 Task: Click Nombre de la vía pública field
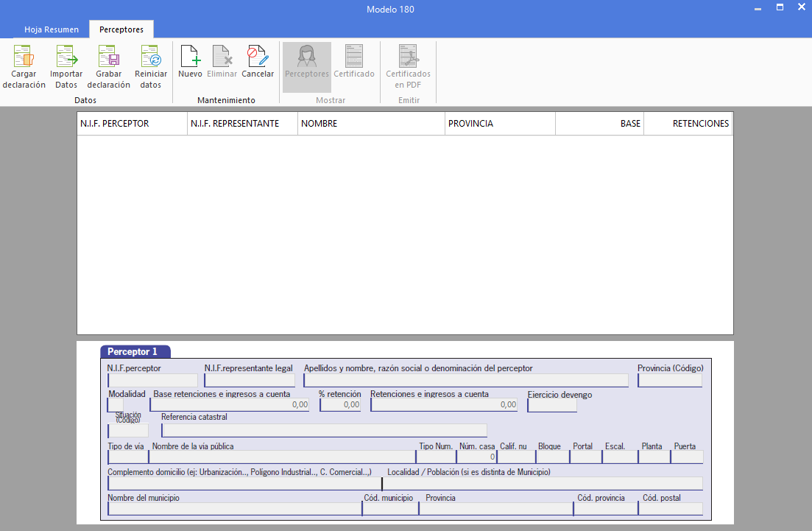tap(282, 457)
